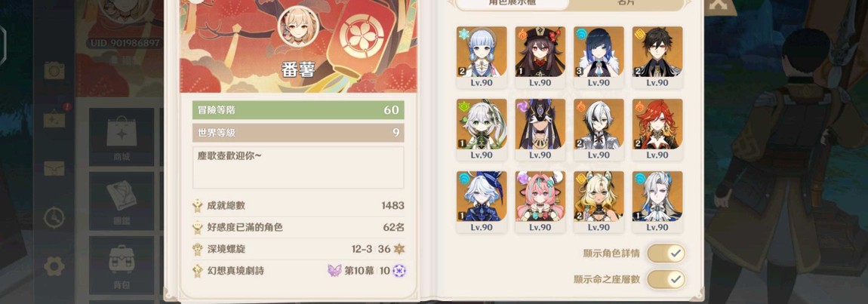The height and width of the screenshot is (304, 868).
Task: Toggle 顯示角色詳情 switch
Action: [666, 253]
